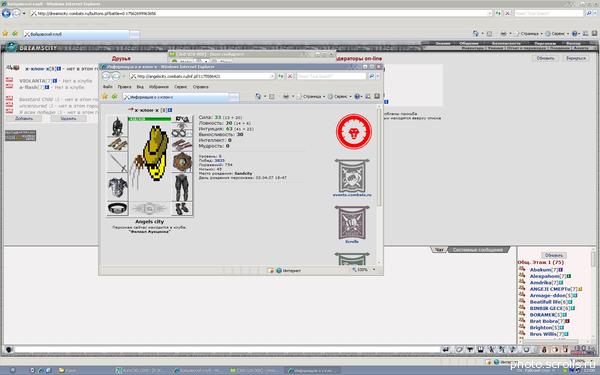Switch to the Системные сообщения tab

478,250
